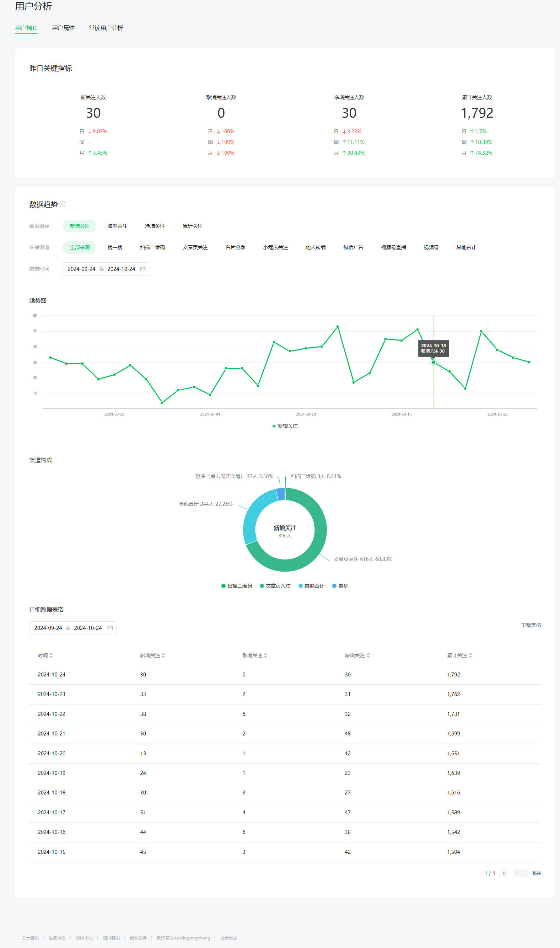This screenshot has width=560, height=948.
Task: Select the 2024-10-24 table row date
Action: (52, 675)
